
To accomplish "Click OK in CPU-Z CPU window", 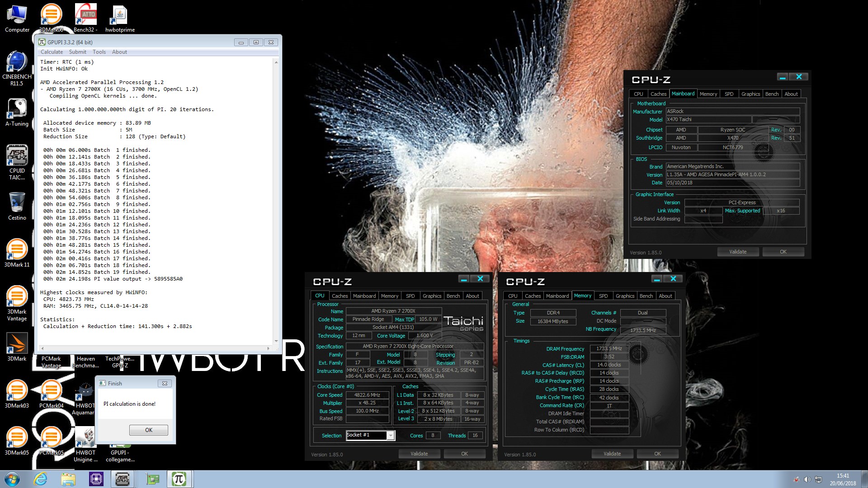I will point(464,454).
